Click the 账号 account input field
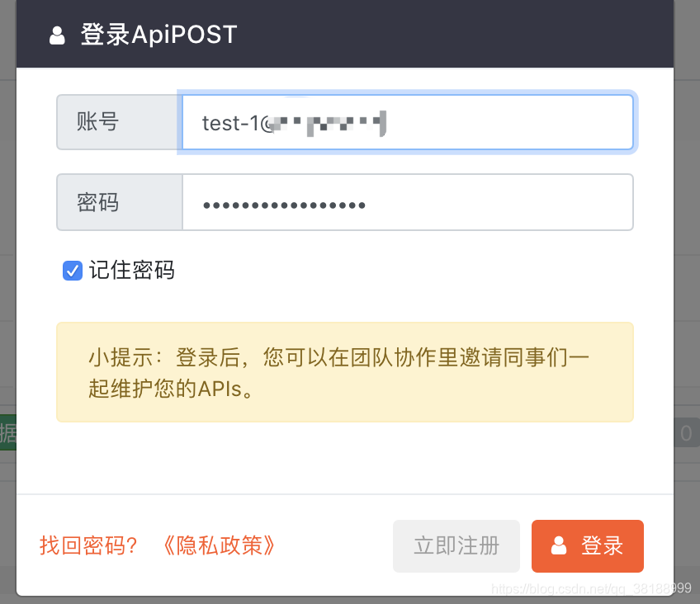Viewport: 700px width, 604px height. point(407,121)
